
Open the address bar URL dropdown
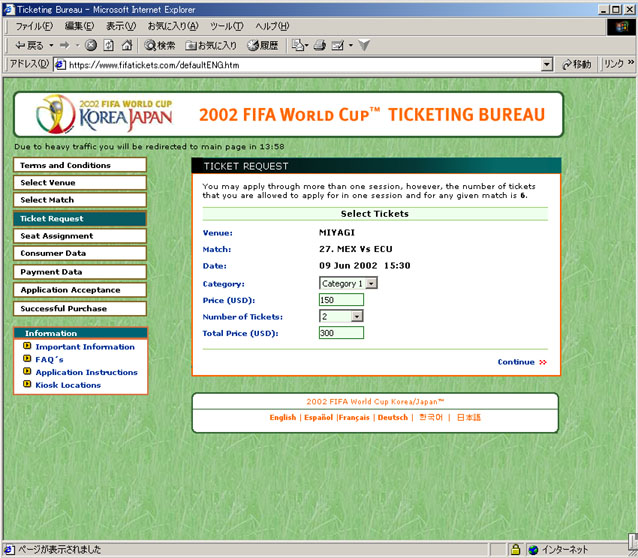547,65
